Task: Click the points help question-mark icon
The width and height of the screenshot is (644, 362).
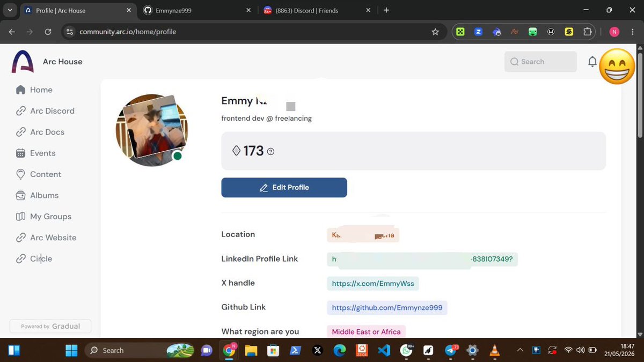Action: click(x=270, y=152)
